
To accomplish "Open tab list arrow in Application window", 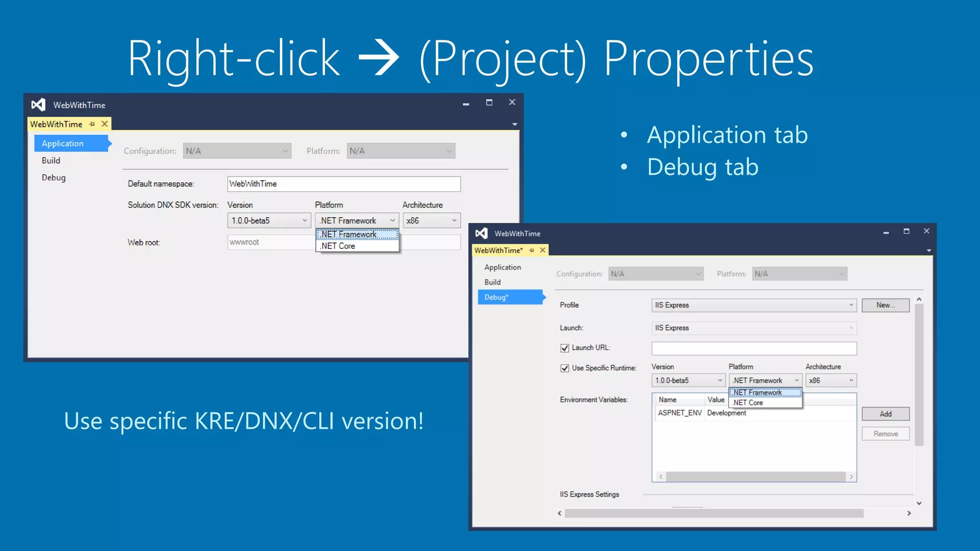I will point(515,124).
